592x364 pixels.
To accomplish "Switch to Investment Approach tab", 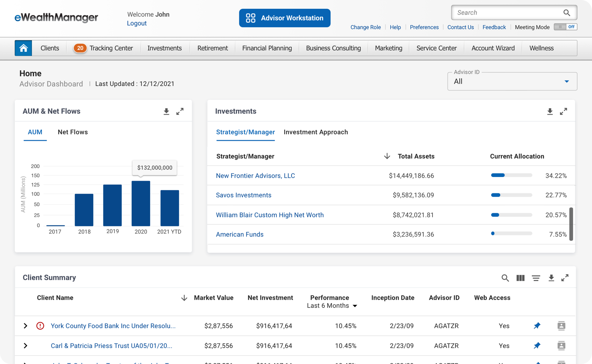I will coord(316,132).
